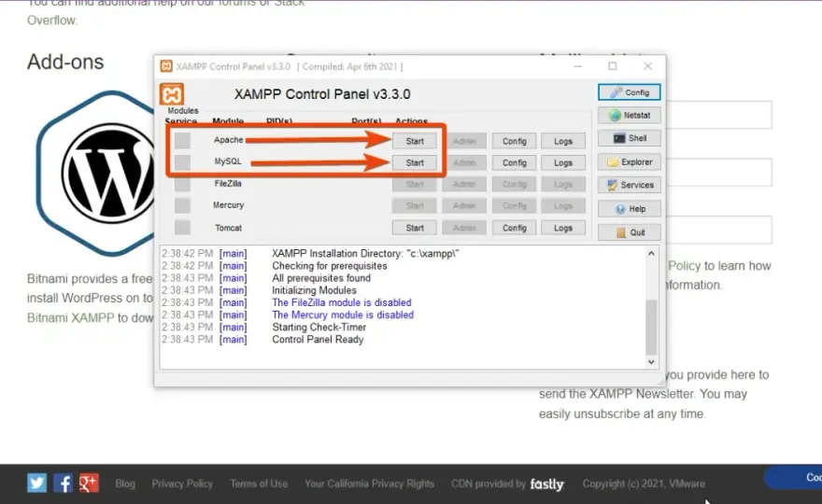Toggle the Tomcat service checkbox

(x=182, y=228)
